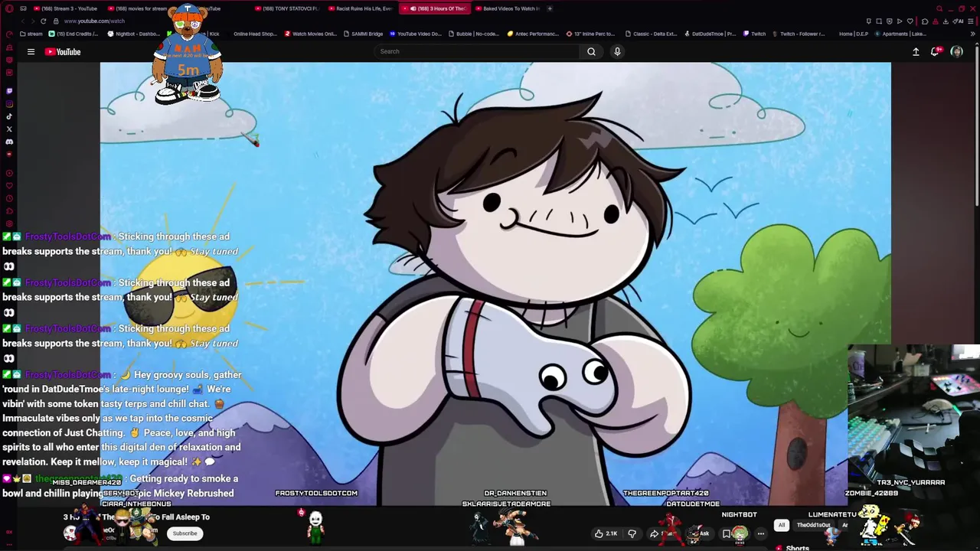Reload the page with the refresh icon

pos(43,21)
